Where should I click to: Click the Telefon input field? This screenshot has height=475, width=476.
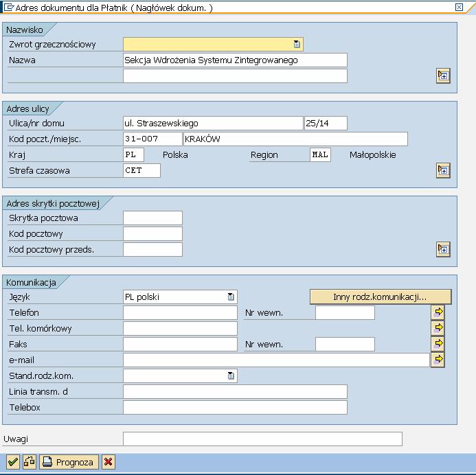[180, 312]
